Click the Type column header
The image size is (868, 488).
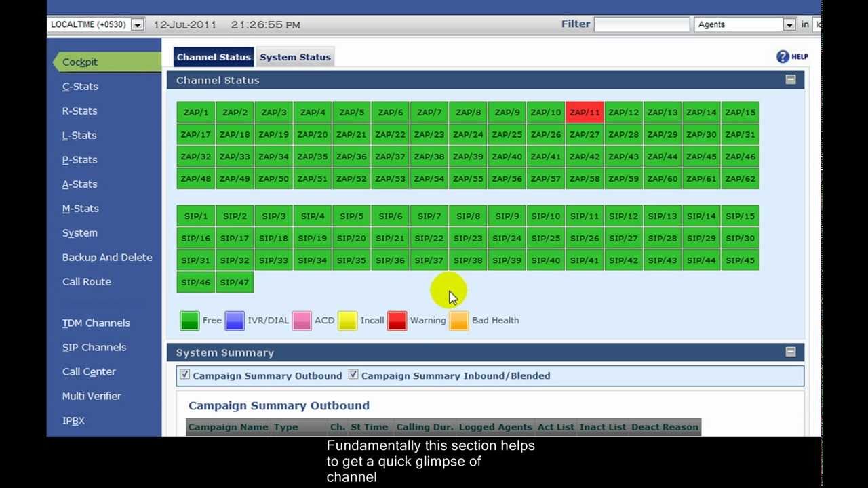286,427
